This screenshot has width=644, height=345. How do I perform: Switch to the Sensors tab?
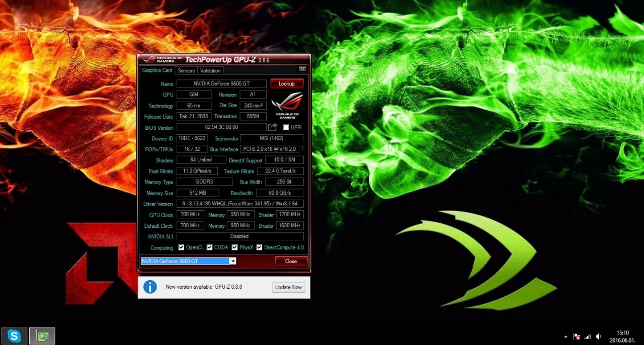(186, 70)
